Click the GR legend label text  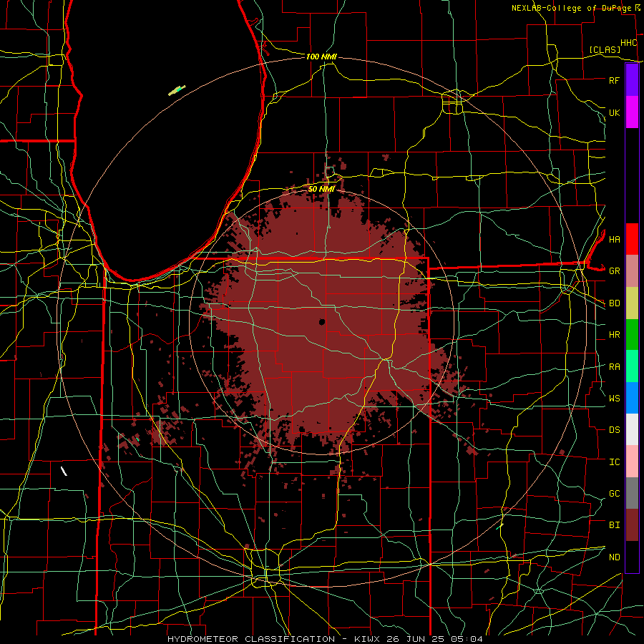click(x=614, y=271)
